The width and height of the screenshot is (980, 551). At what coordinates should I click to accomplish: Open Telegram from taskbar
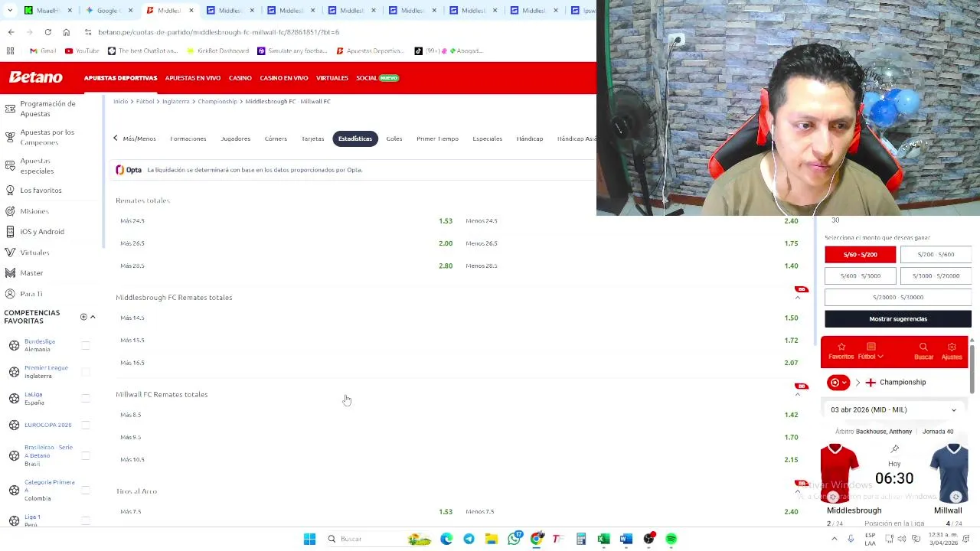(x=469, y=539)
